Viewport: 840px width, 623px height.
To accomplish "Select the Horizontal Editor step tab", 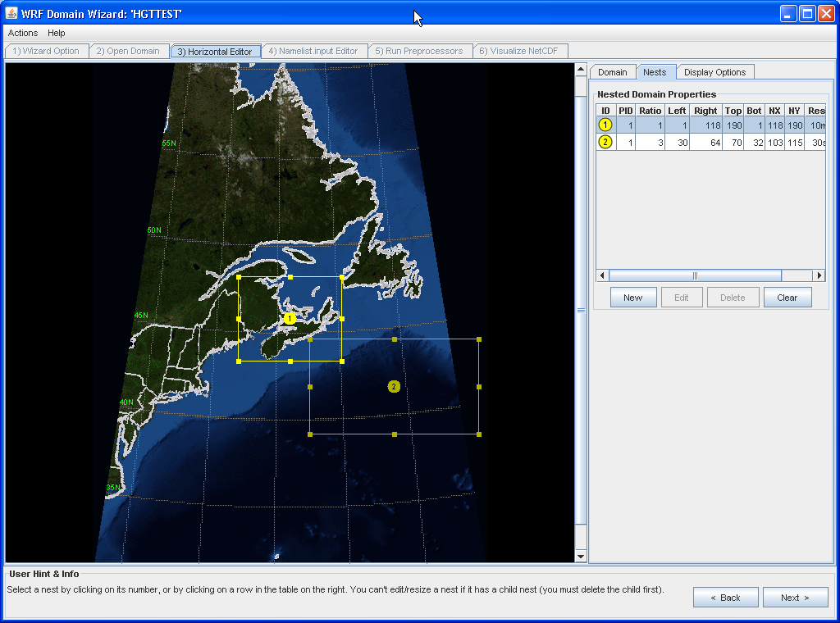I will [x=216, y=51].
